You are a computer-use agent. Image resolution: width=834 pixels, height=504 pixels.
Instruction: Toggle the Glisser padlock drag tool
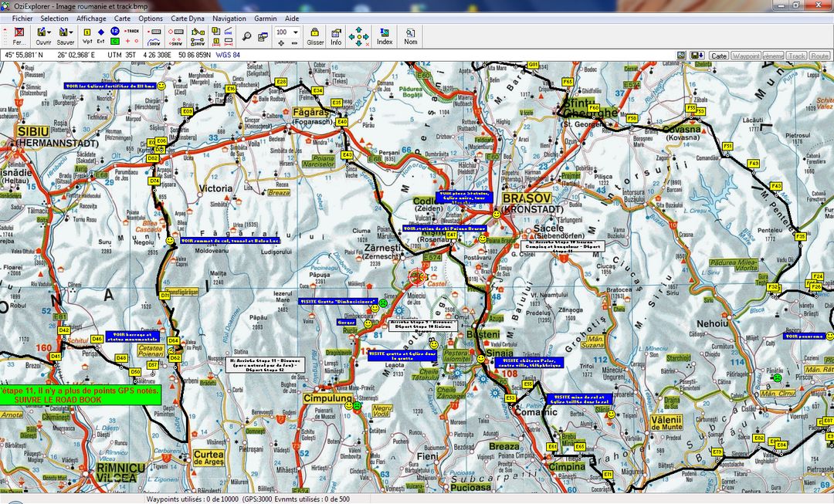click(x=315, y=36)
